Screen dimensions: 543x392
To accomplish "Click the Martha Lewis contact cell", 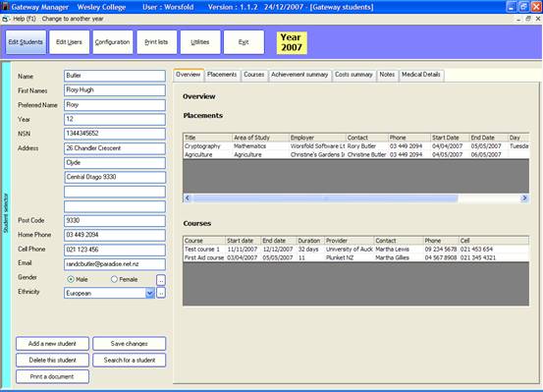I will [x=399, y=250].
